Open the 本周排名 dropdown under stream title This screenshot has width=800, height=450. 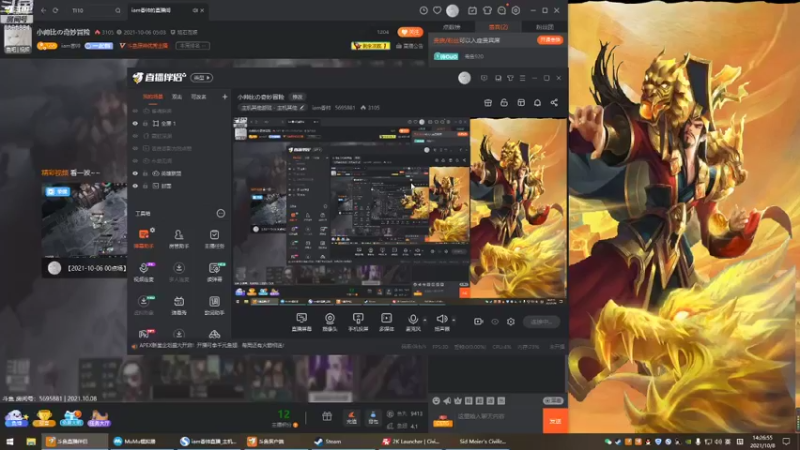[x=192, y=46]
